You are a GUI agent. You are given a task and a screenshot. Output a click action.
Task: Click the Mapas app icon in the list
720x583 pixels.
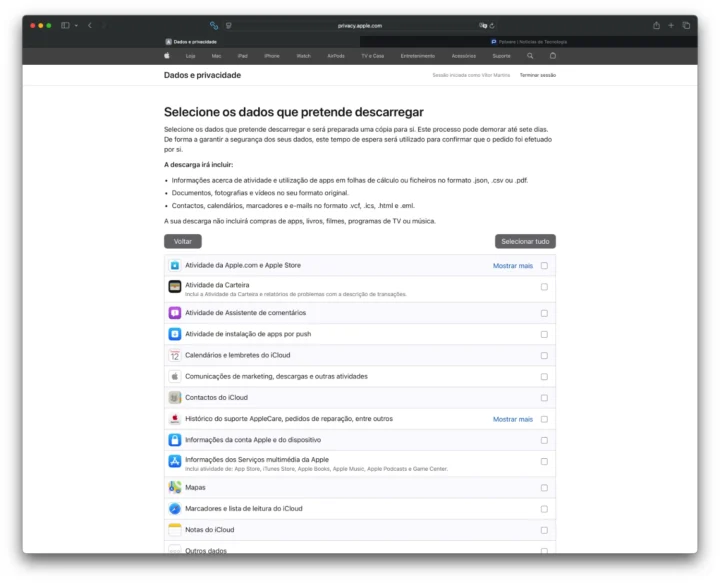coord(174,488)
